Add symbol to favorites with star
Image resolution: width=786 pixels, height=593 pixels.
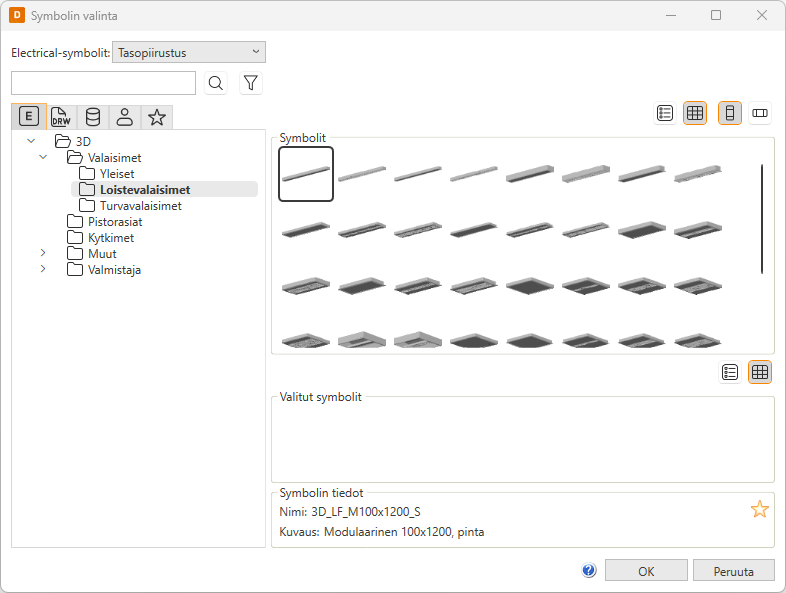(x=760, y=510)
